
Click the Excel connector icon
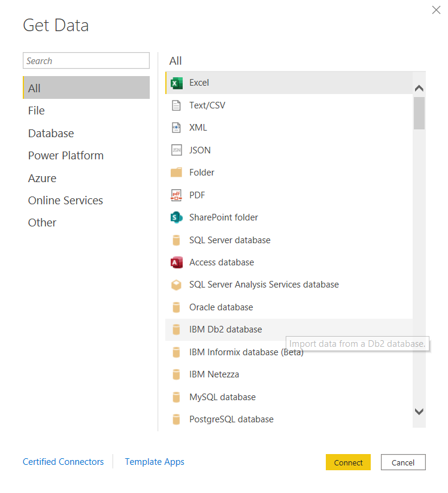(x=176, y=83)
